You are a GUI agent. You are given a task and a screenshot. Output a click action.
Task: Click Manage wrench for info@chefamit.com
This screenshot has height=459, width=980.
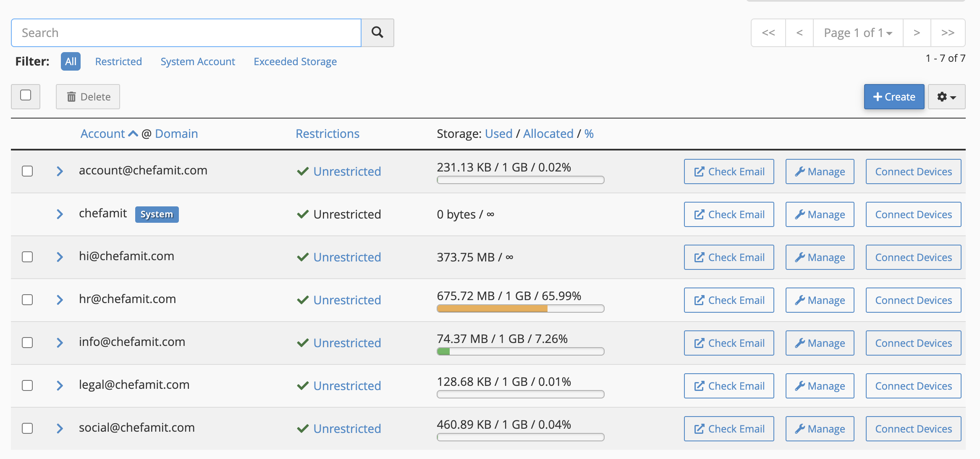819,343
